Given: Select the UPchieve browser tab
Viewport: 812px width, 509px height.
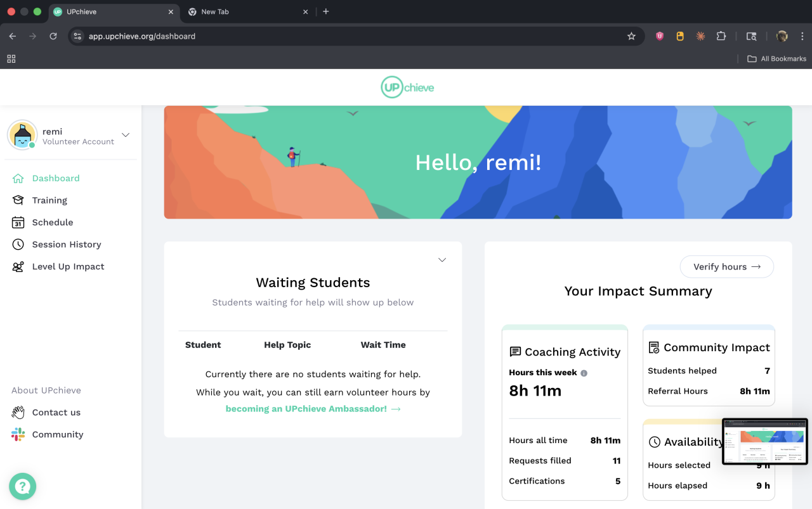Looking at the screenshot, I should [114, 11].
